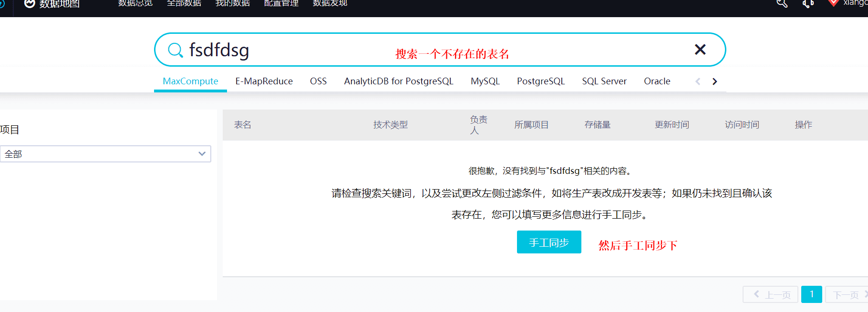Click the 所属项目 column header
The width and height of the screenshot is (868, 312).
tap(531, 125)
